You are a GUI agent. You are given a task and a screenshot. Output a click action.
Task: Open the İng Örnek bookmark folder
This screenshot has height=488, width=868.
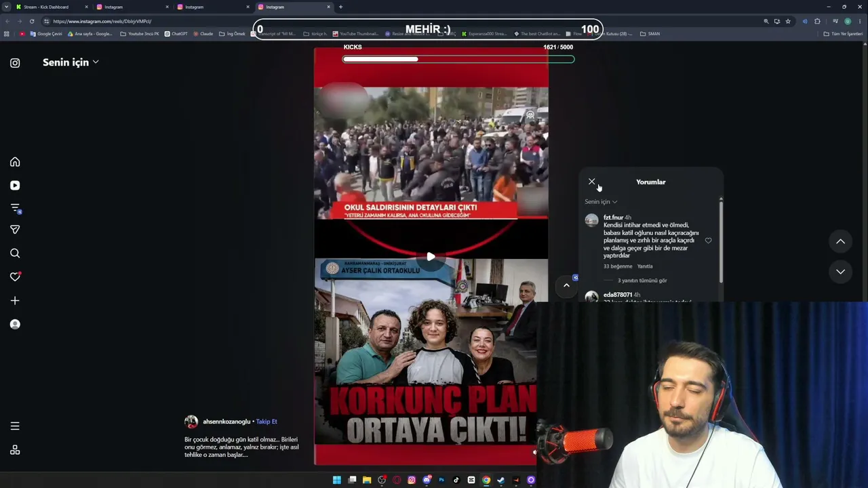click(232, 34)
